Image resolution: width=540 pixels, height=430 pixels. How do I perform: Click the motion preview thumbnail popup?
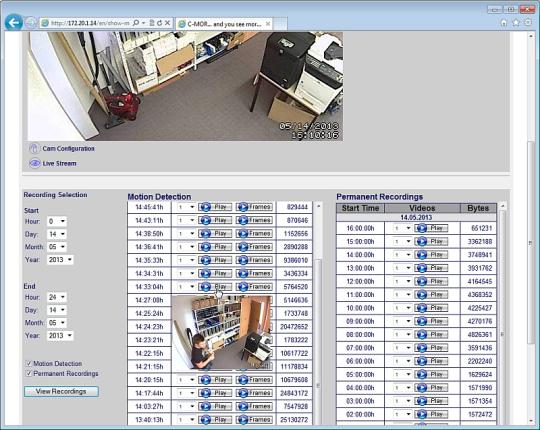click(222, 333)
